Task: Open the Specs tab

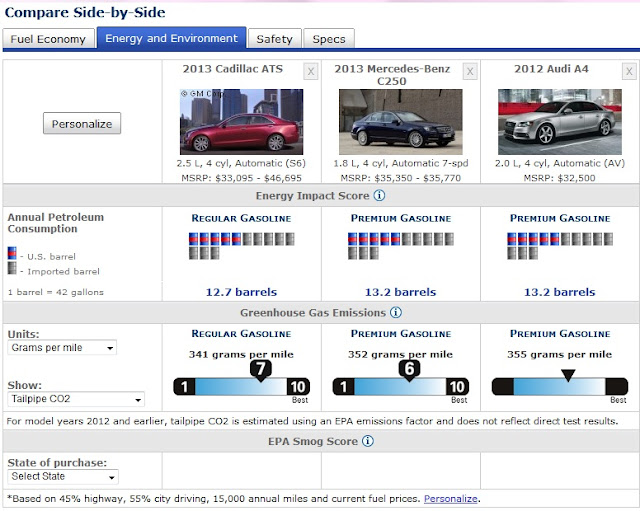Action: coord(329,39)
